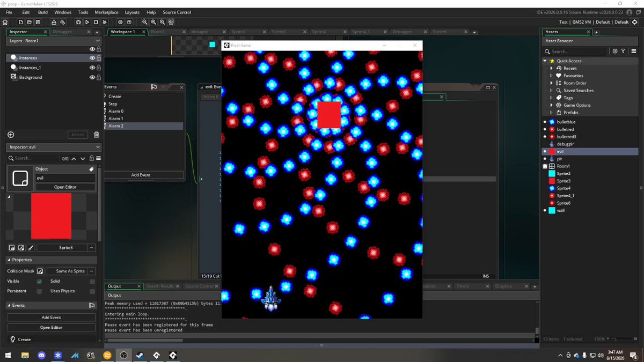The height and width of the screenshot is (362, 644).
Task: Collapse the Properties section
Action: 9,260
